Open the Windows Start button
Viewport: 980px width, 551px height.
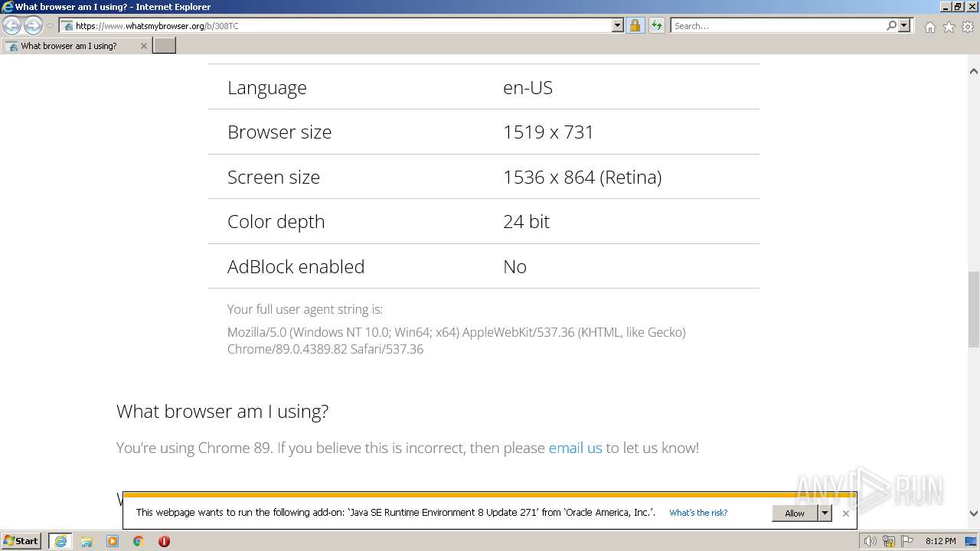click(x=21, y=541)
